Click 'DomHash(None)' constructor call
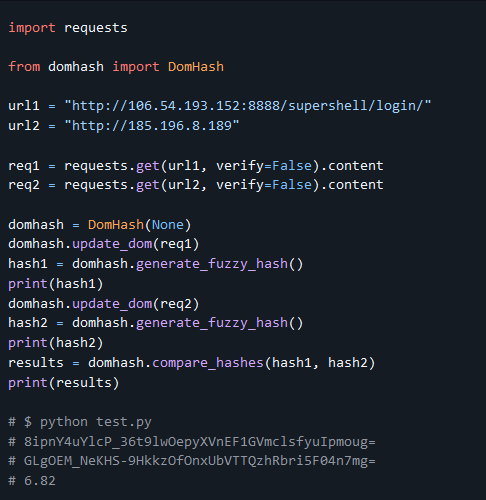486x500 pixels. point(140,225)
